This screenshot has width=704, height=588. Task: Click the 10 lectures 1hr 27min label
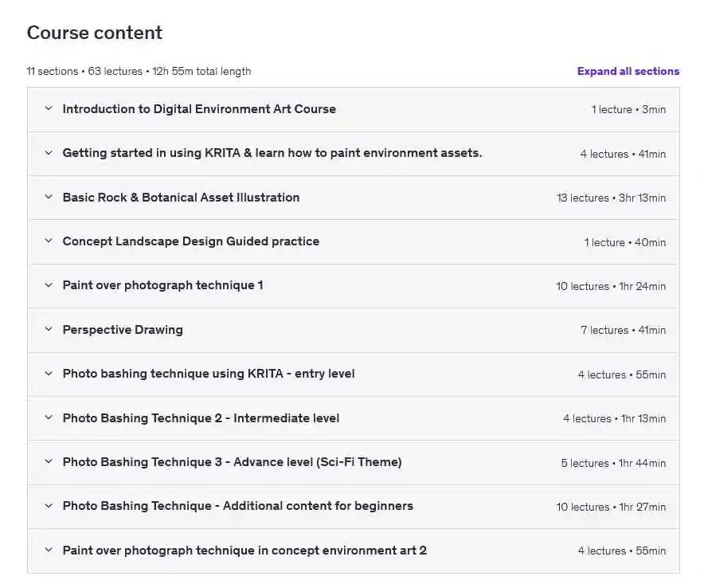click(611, 508)
